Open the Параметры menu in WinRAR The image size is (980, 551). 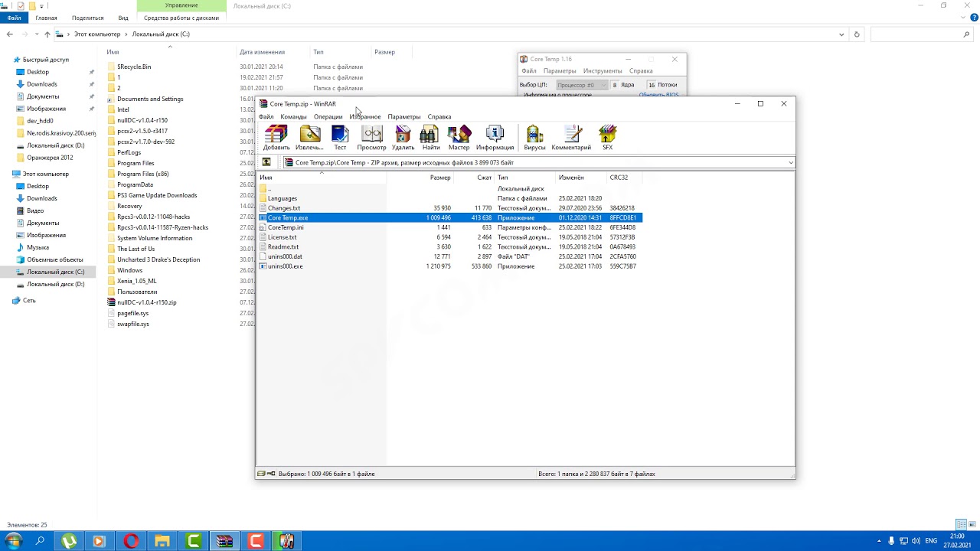point(403,117)
